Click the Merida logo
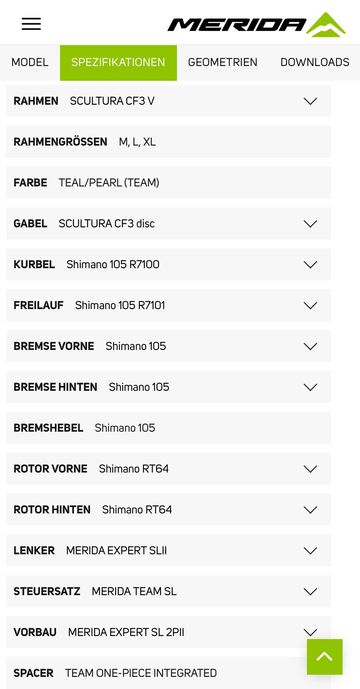Screen dimensions: 360x689 coord(256,25)
